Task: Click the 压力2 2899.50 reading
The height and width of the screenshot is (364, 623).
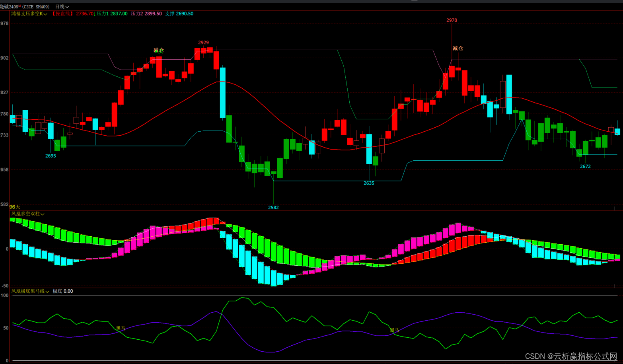Action: tap(146, 14)
